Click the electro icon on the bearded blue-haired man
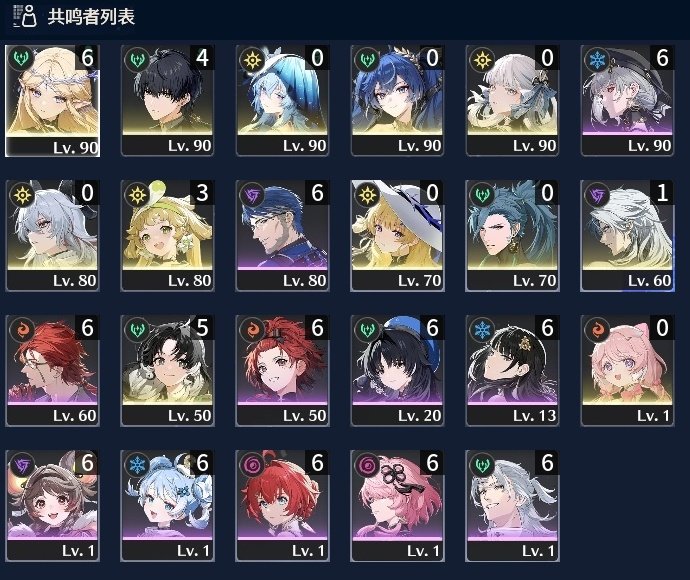This screenshot has height=580, width=690. pos(253,195)
